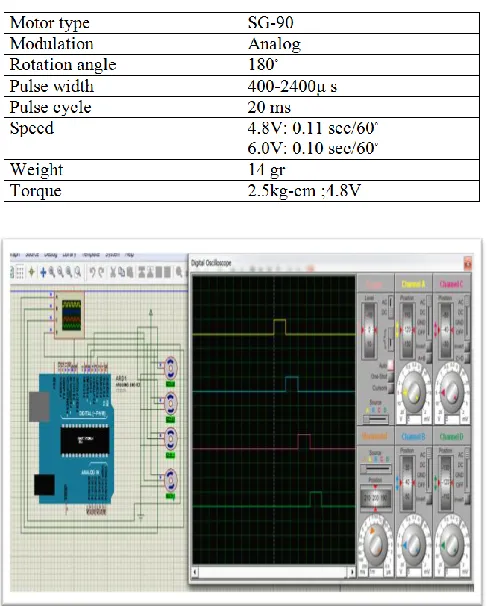Click Channel D volts-per-division dial
Screen dimensions: 488x606
(451, 544)
